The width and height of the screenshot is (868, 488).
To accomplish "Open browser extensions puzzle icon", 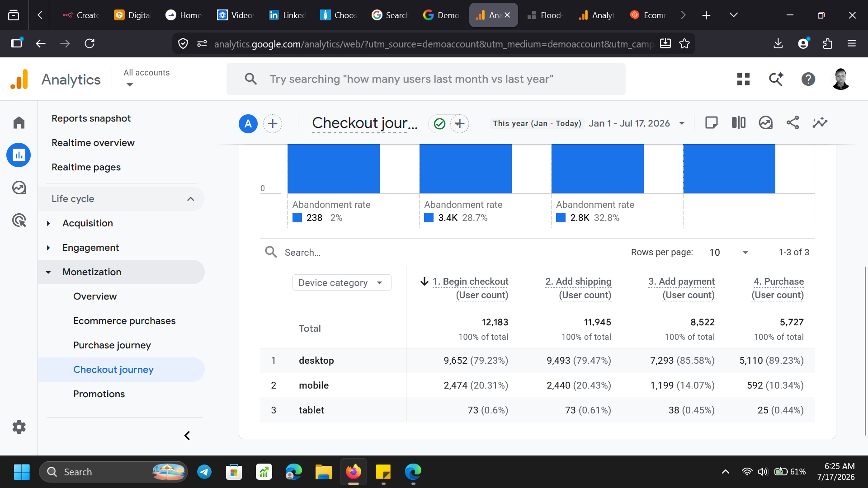I will click(x=827, y=43).
